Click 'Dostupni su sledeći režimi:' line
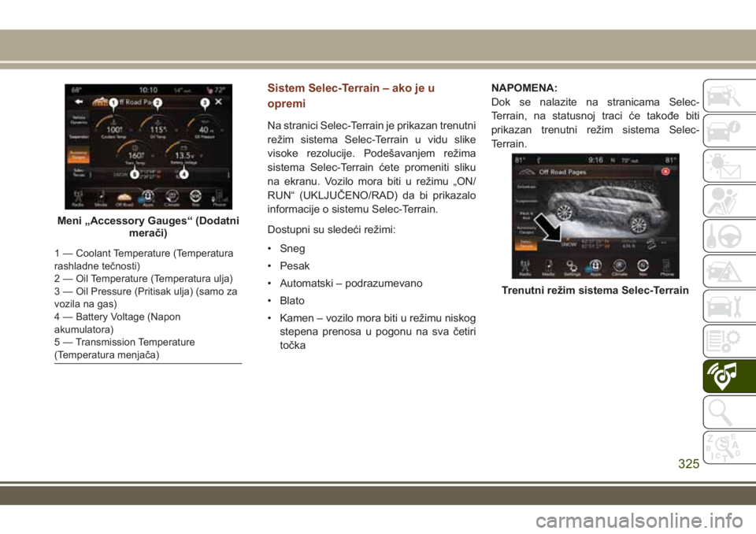756x534 pixels. (x=332, y=229)
